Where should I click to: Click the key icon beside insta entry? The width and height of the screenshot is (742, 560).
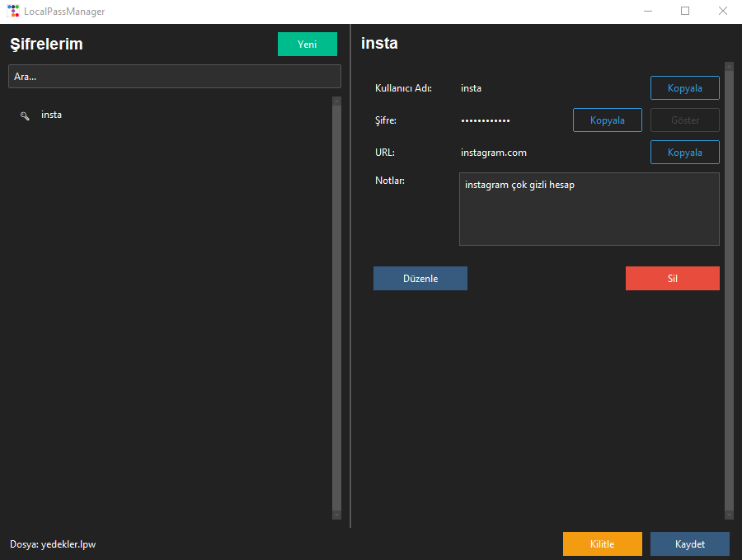click(25, 115)
